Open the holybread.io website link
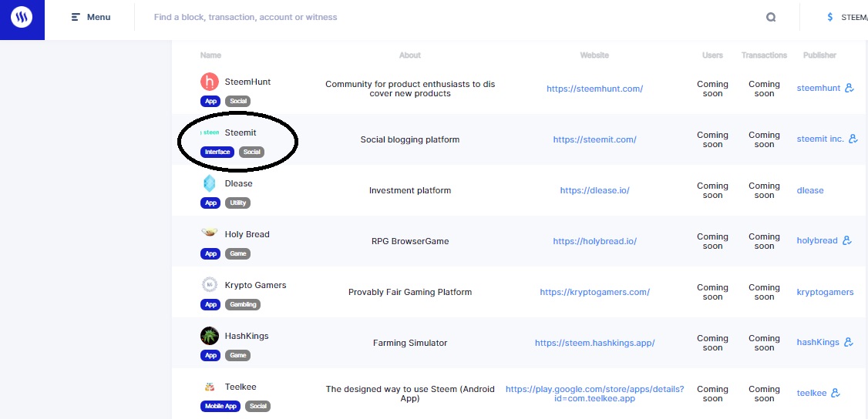Viewport: 868px width, 419px height. point(594,241)
